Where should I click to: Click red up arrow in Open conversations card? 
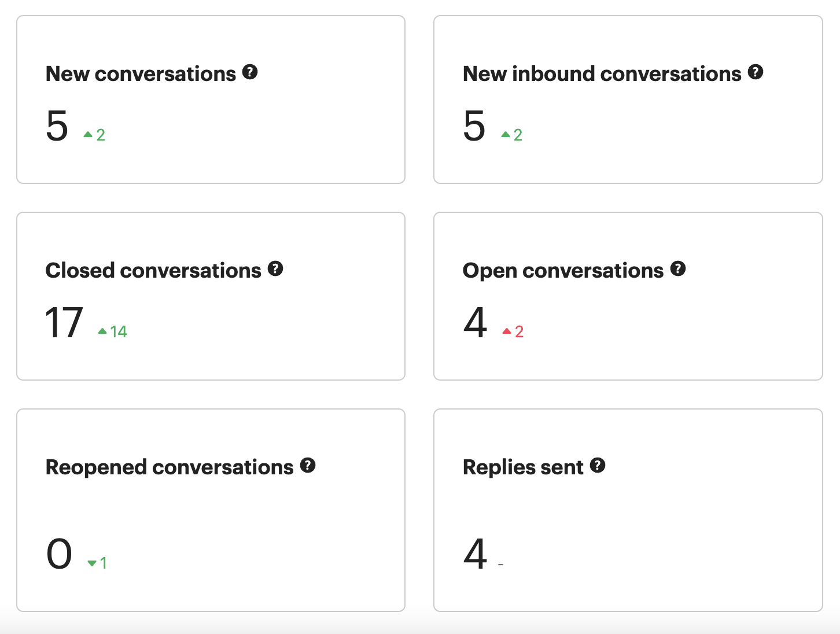507,331
